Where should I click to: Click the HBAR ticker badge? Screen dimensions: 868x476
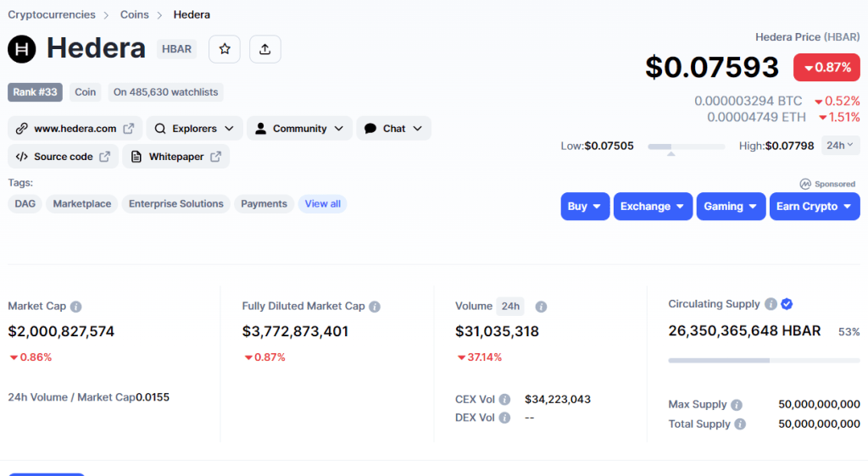click(176, 48)
